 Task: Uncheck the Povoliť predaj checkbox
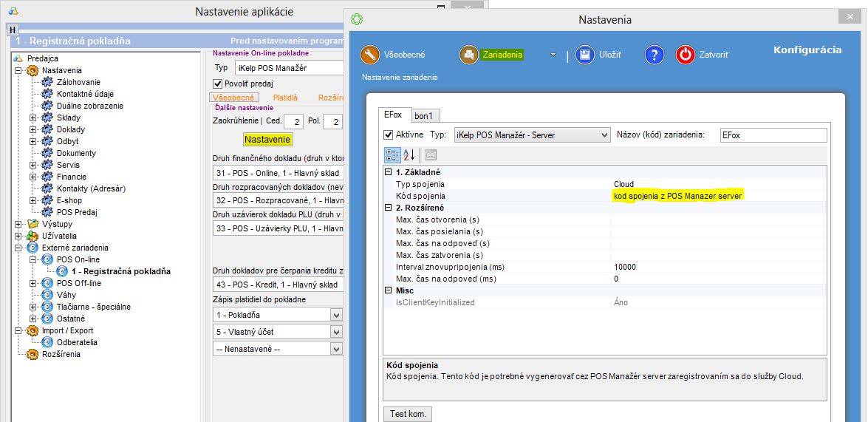tap(217, 84)
